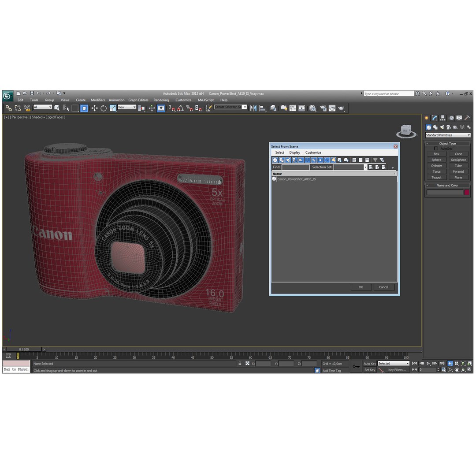Open Rendered Frame Window
The width and height of the screenshot is (476, 476).
point(332,108)
